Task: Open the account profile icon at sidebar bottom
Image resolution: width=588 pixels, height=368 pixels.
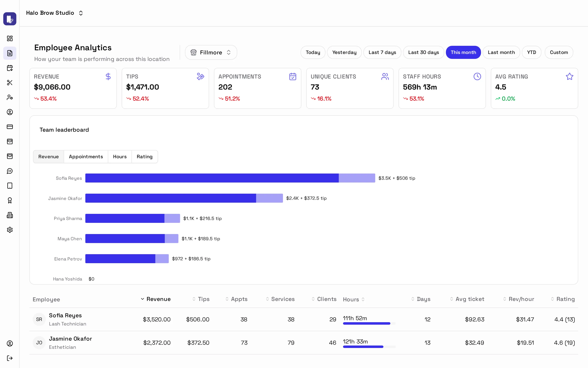Action: click(10, 343)
